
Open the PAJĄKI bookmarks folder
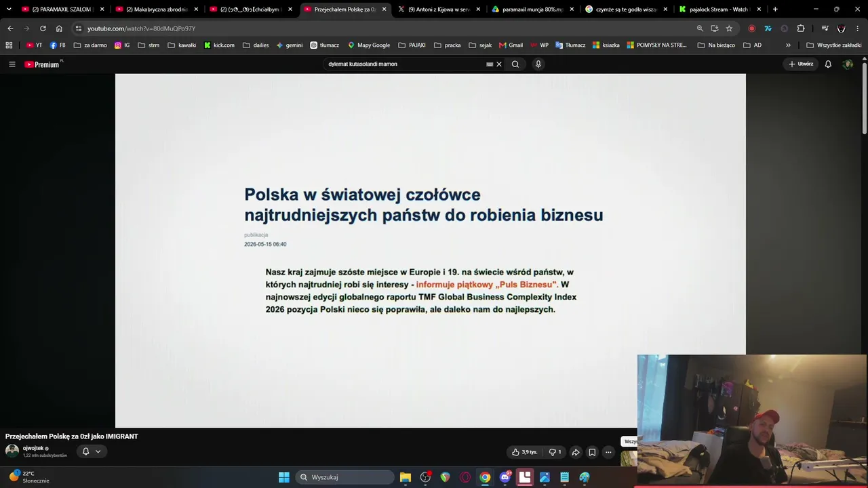tap(412, 45)
